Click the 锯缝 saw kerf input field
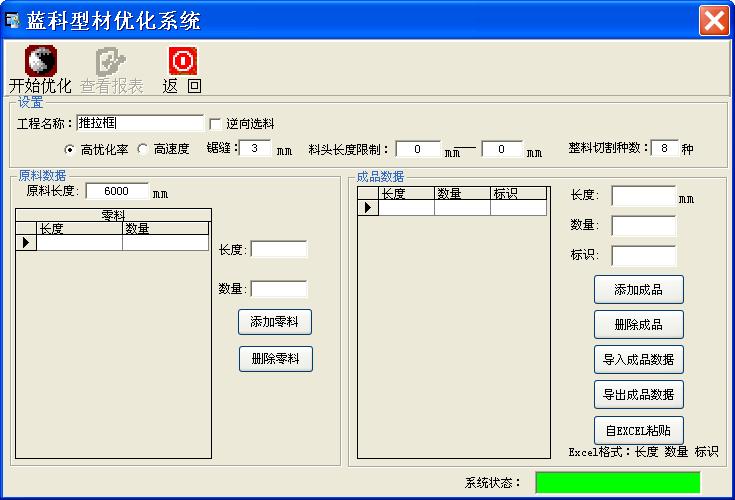The height and width of the screenshot is (500, 735). (255, 149)
